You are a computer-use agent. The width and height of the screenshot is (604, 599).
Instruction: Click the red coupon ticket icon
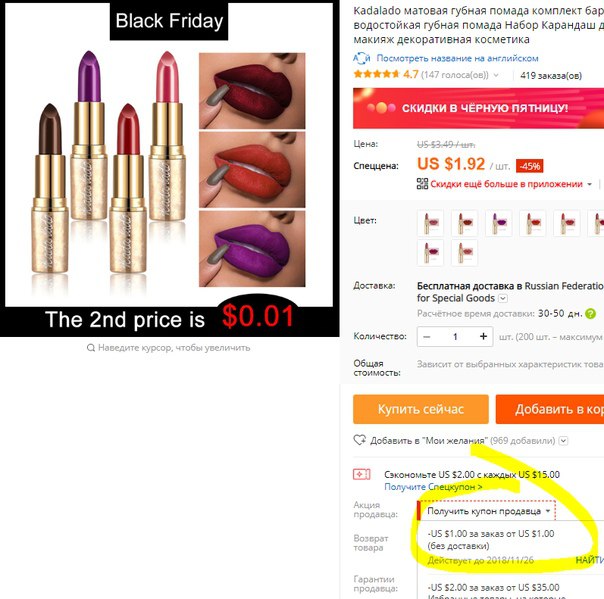[362, 474]
